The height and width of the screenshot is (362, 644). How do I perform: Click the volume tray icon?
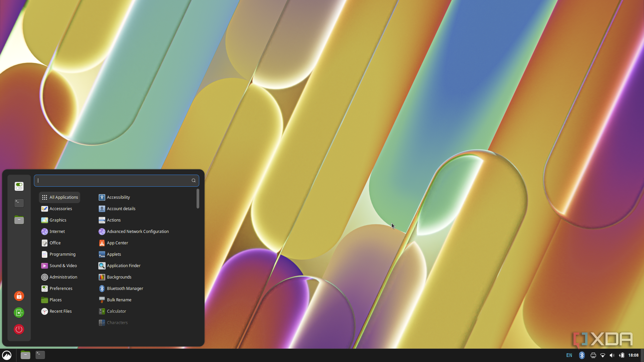[612, 355]
